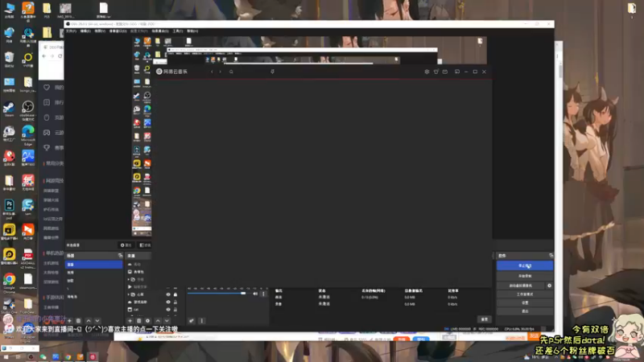Open Microsoft Edge desktop shortcut
This screenshot has height=362, width=644.
click(28, 135)
